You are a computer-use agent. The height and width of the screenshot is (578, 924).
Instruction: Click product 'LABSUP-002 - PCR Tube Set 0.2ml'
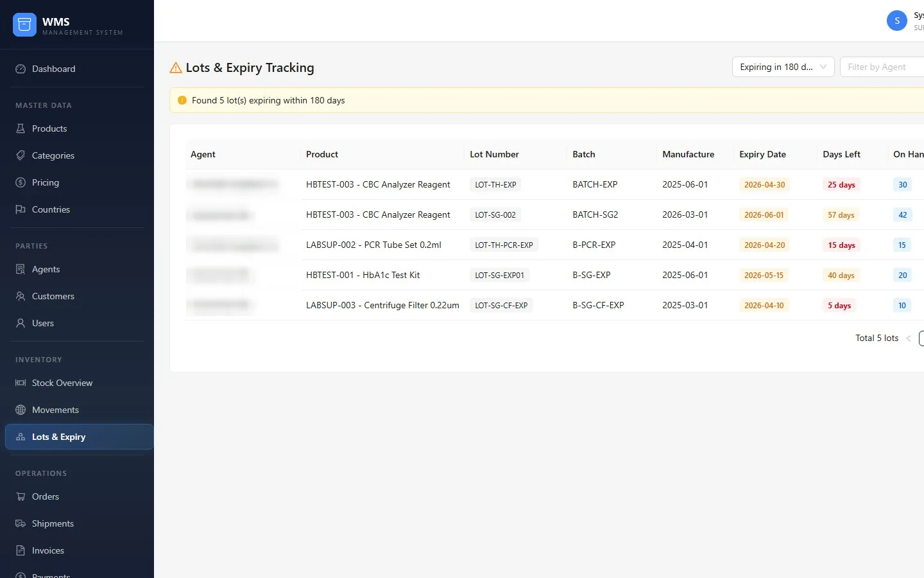[x=373, y=245]
